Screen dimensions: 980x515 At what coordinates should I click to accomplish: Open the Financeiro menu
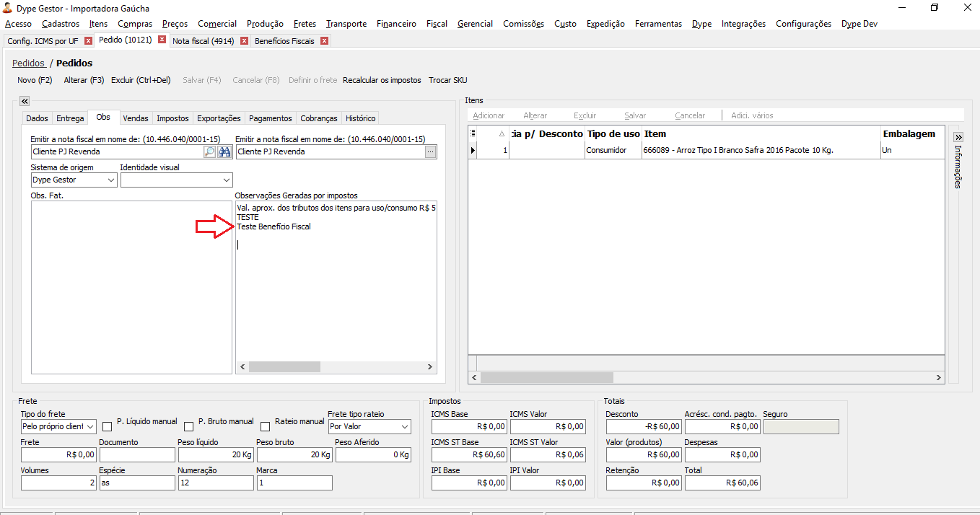(396, 24)
